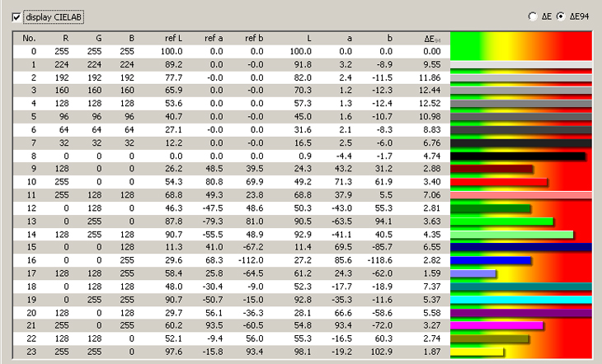Uncheck the display CIELAB checkbox
The image size is (602, 364).
(17, 16)
